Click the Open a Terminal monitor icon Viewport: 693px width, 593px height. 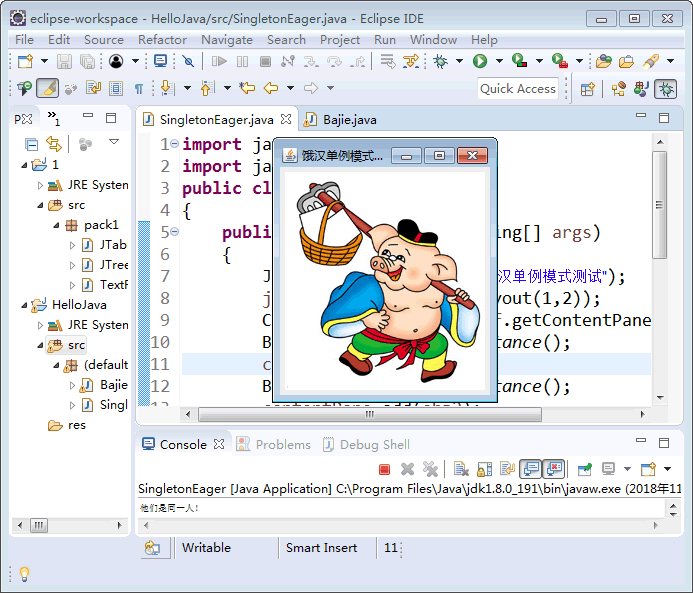(160, 61)
